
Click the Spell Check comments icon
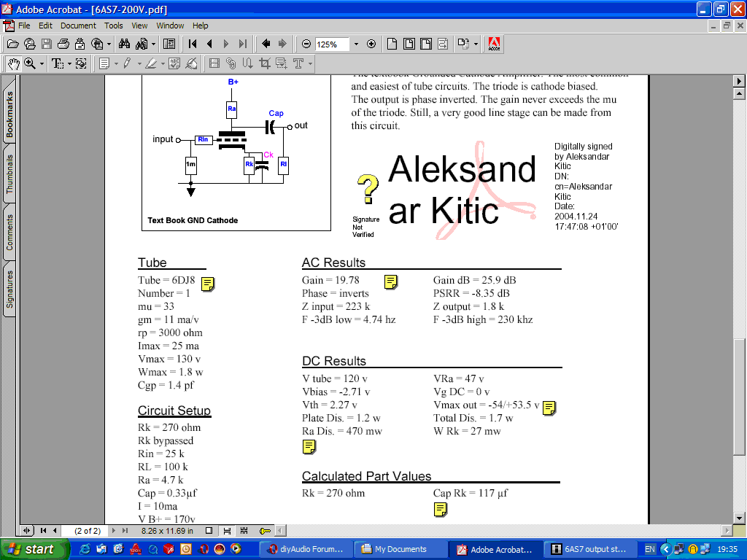coord(174,63)
